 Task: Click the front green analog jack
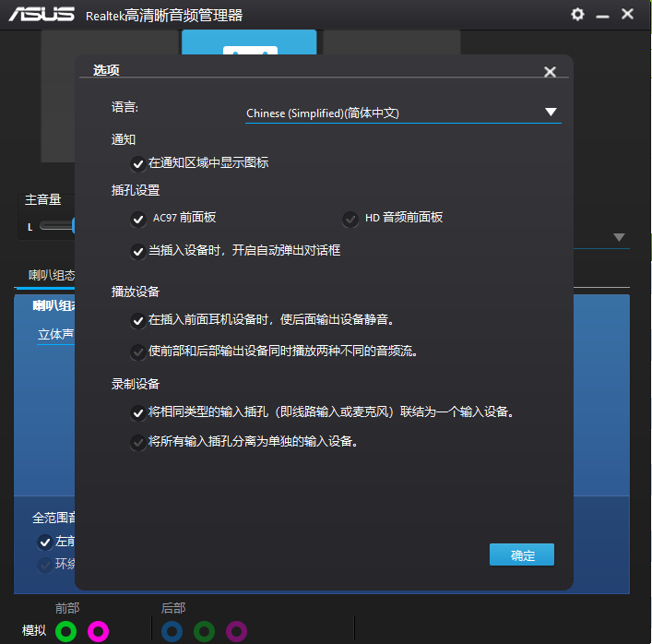[65, 631]
